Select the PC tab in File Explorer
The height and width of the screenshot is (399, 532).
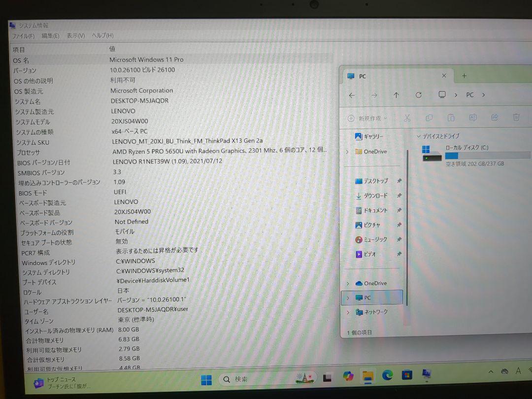coord(396,76)
